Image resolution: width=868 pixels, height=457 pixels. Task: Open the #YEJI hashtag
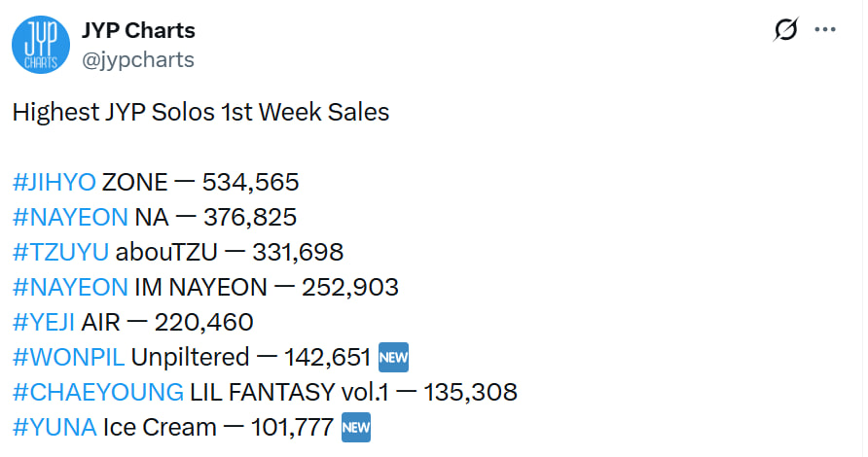pos(44,322)
